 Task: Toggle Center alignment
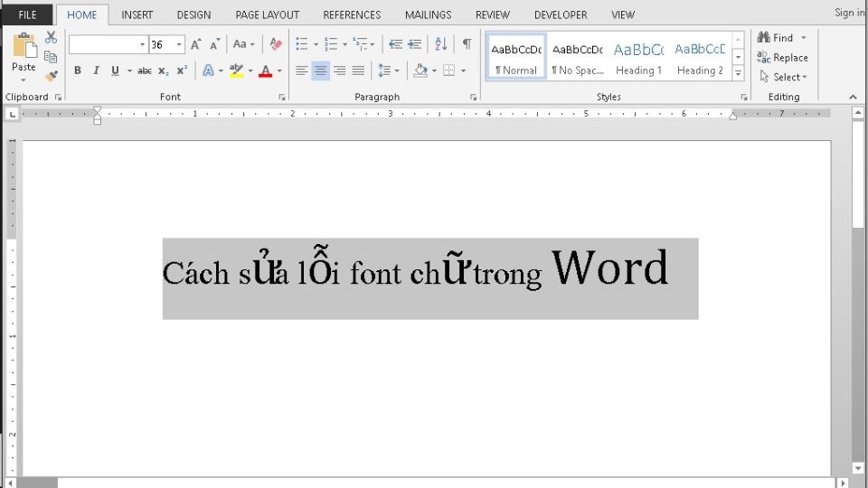tap(320, 70)
